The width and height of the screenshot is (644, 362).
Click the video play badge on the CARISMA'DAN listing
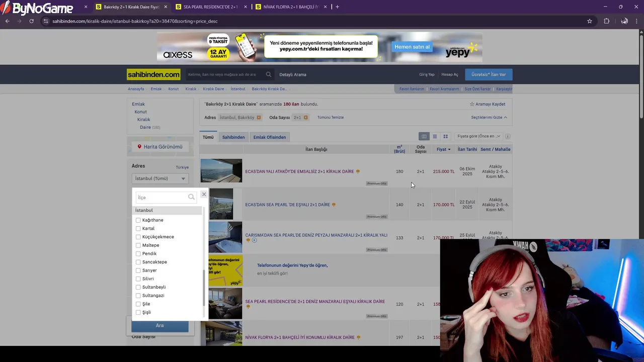(254, 240)
